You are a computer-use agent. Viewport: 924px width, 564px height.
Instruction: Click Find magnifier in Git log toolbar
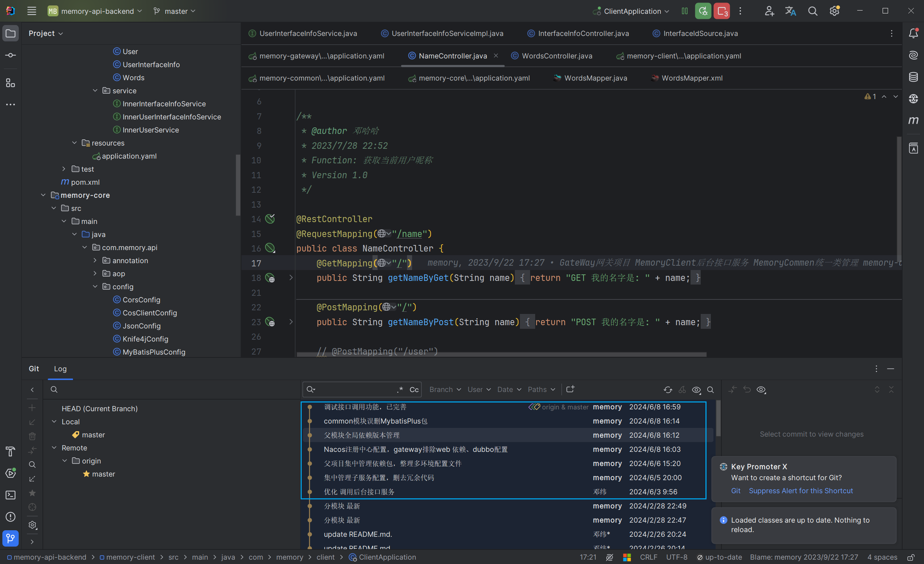[x=710, y=390]
